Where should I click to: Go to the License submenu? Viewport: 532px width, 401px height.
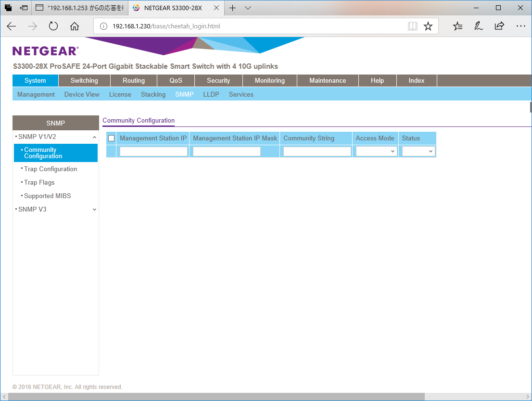point(120,95)
